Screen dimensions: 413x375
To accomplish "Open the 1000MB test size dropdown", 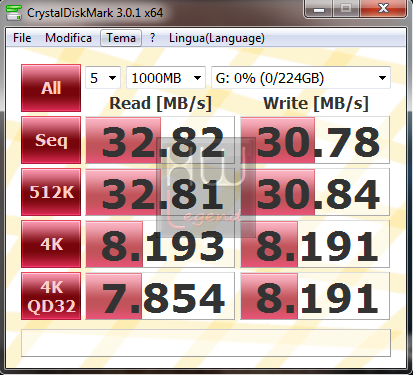I will pos(166,78).
